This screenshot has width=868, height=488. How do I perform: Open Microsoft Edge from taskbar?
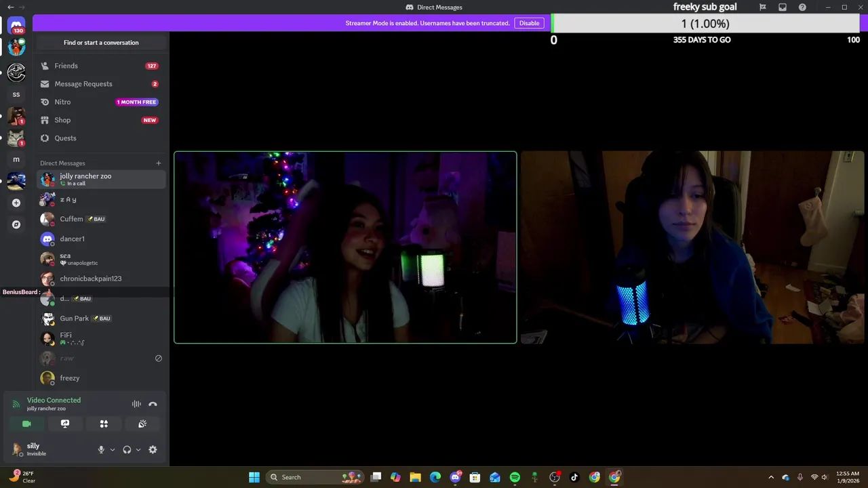click(435, 477)
